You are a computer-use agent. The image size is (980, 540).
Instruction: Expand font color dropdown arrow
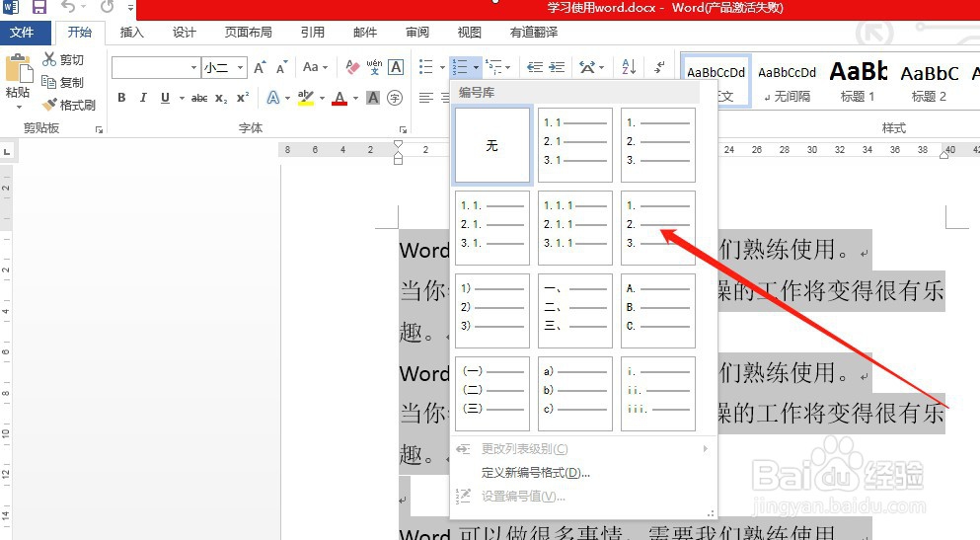tap(355, 98)
